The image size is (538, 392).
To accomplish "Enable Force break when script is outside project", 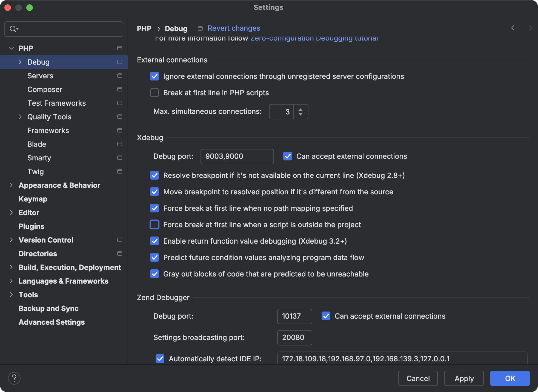I will pyautogui.click(x=154, y=224).
